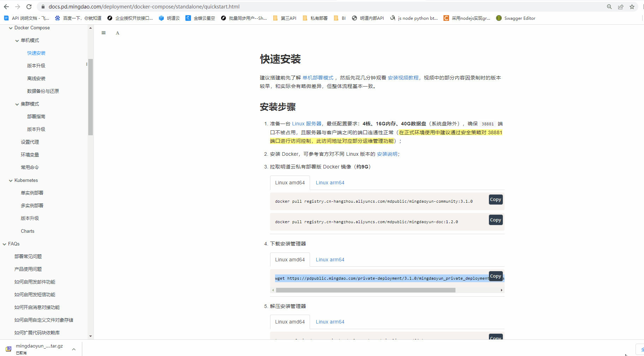Collapse the 单机模式 tree node
The image size is (644, 356).
[17, 41]
